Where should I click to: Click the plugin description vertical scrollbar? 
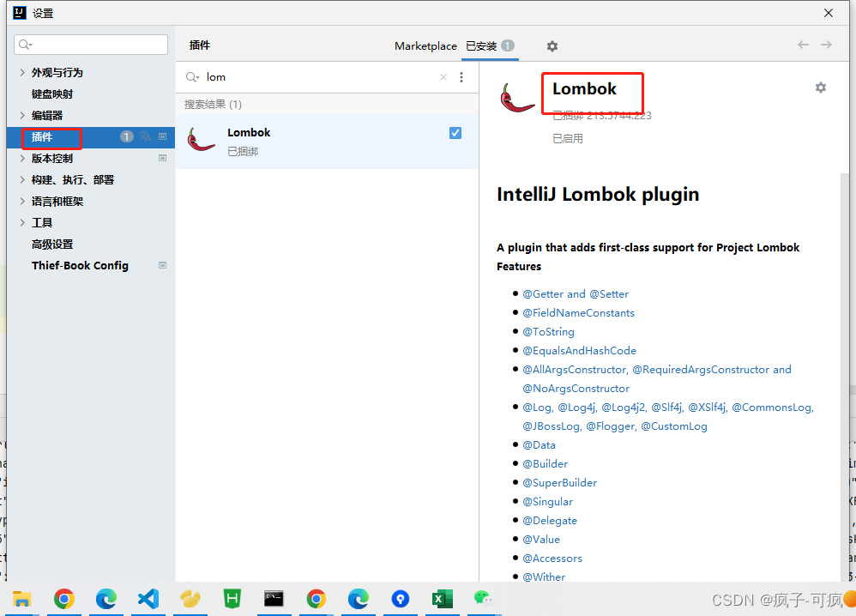pos(845,377)
